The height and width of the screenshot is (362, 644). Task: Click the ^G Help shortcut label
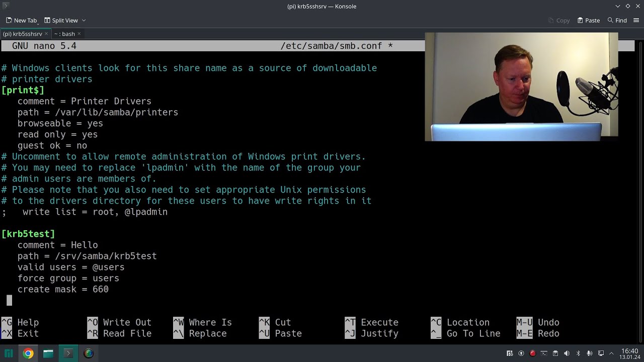point(20,322)
